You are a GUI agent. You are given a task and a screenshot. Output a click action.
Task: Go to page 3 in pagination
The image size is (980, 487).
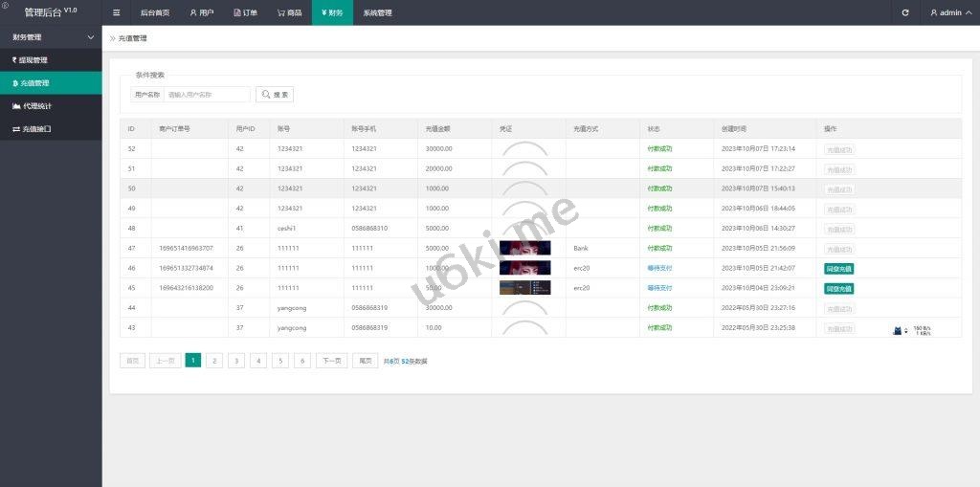(236, 361)
